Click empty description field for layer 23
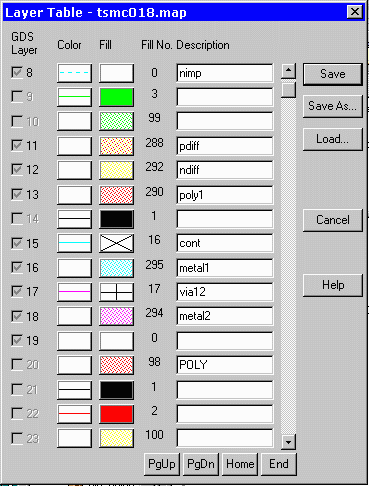The image size is (369, 486). point(225,438)
